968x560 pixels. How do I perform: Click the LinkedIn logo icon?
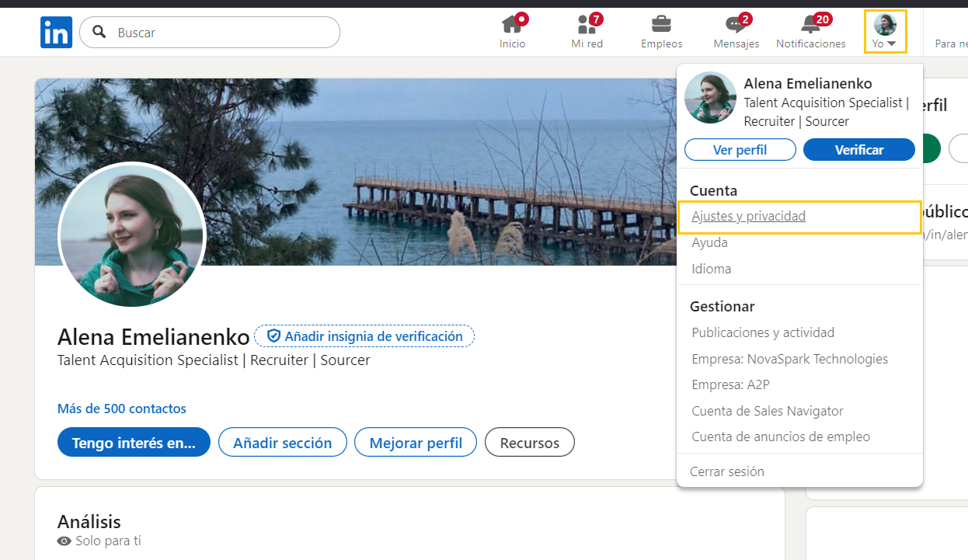(x=56, y=33)
